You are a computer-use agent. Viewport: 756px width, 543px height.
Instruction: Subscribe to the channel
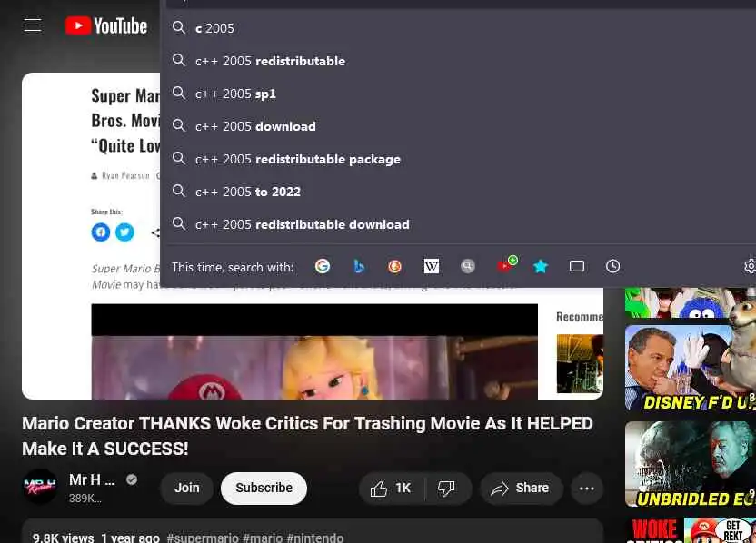pyautogui.click(x=264, y=489)
